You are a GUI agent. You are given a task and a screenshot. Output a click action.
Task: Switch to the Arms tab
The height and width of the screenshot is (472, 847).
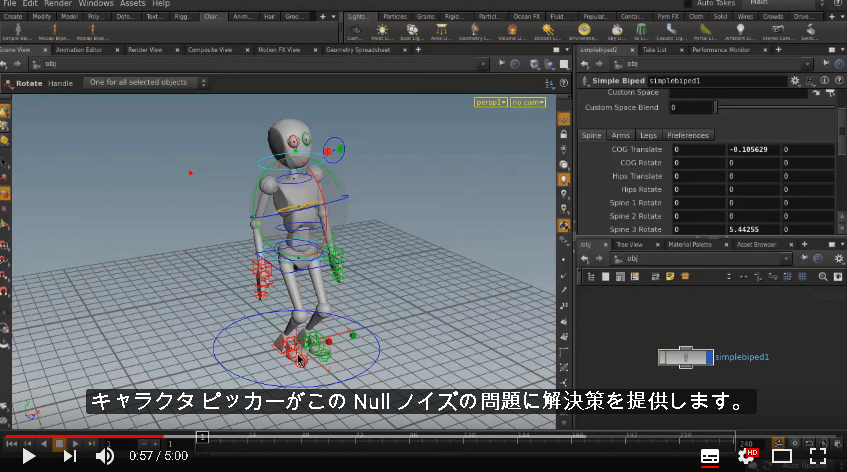pyautogui.click(x=620, y=135)
